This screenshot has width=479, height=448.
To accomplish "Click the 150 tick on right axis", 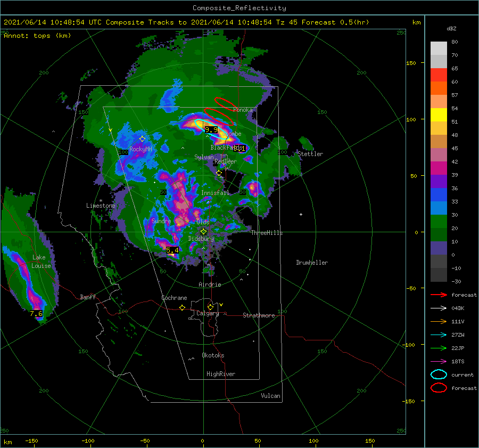I will [411, 63].
